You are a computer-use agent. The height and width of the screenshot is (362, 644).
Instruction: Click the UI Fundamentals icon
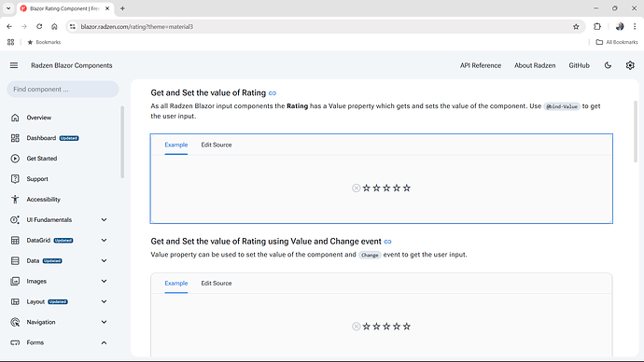click(x=15, y=220)
